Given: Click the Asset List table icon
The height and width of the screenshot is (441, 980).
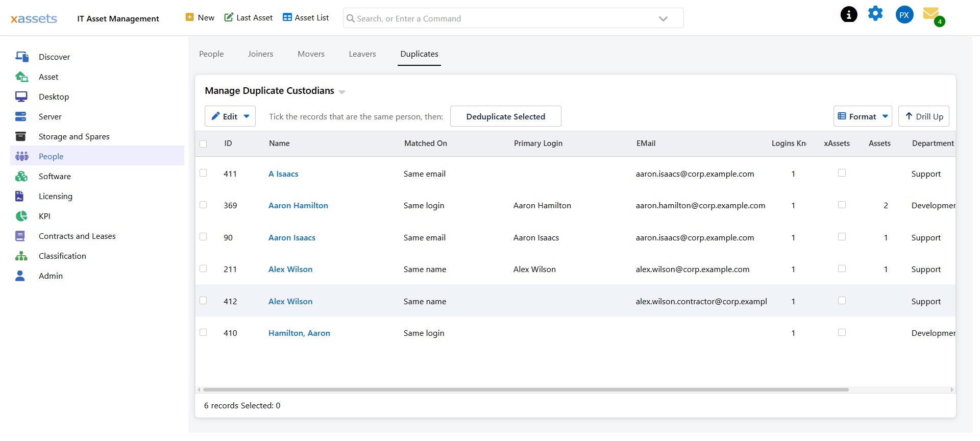Looking at the screenshot, I should (287, 17).
